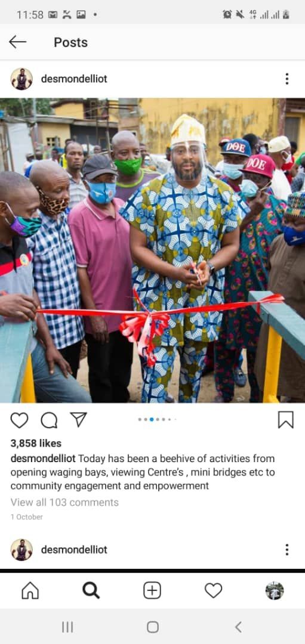Viewport: 305px width, 644px height.
Task: Like the post with the heart icon
Action: (19, 420)
